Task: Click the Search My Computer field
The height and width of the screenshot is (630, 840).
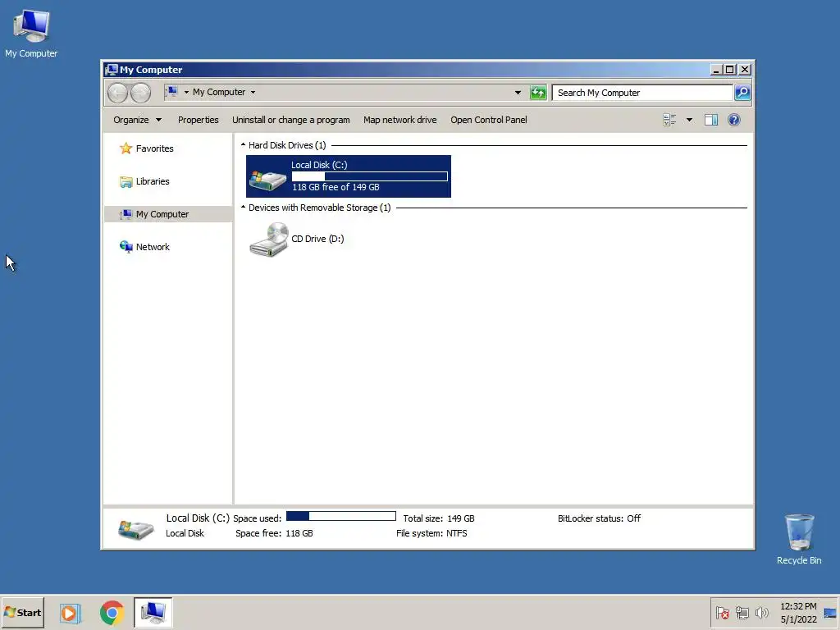Action: (x=642, y=93)
